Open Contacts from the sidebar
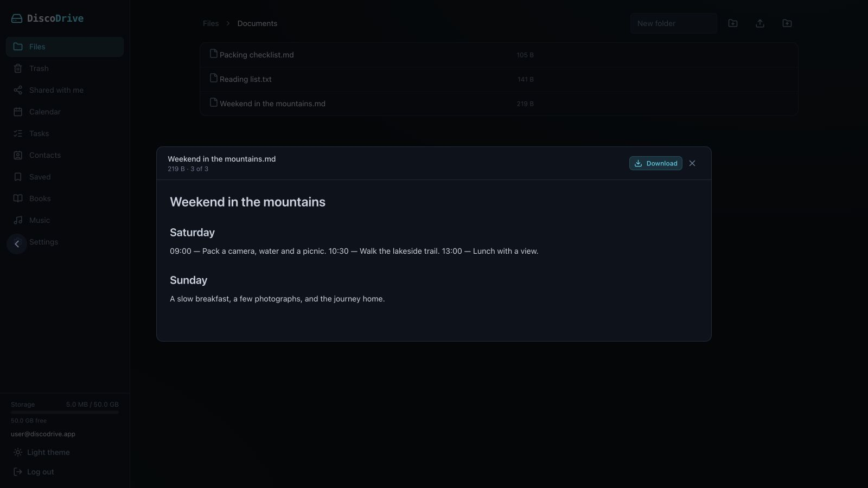The image size is (868, 488). click(65, 155)
